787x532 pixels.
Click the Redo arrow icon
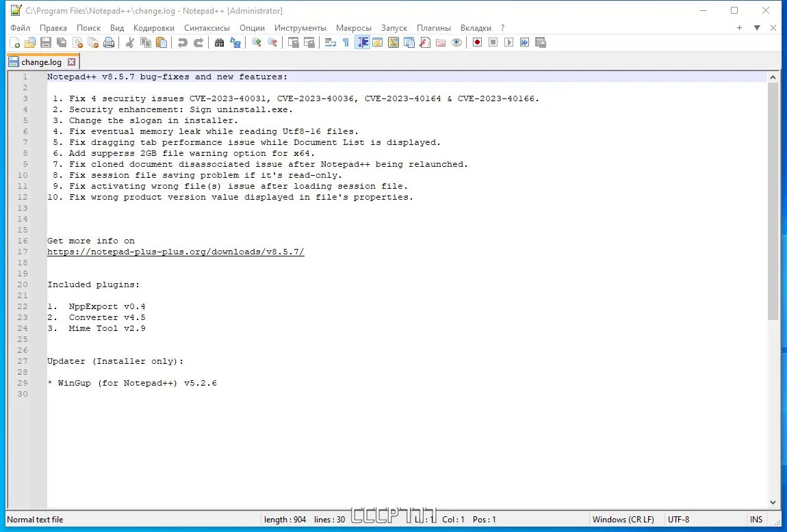[198, 42]
